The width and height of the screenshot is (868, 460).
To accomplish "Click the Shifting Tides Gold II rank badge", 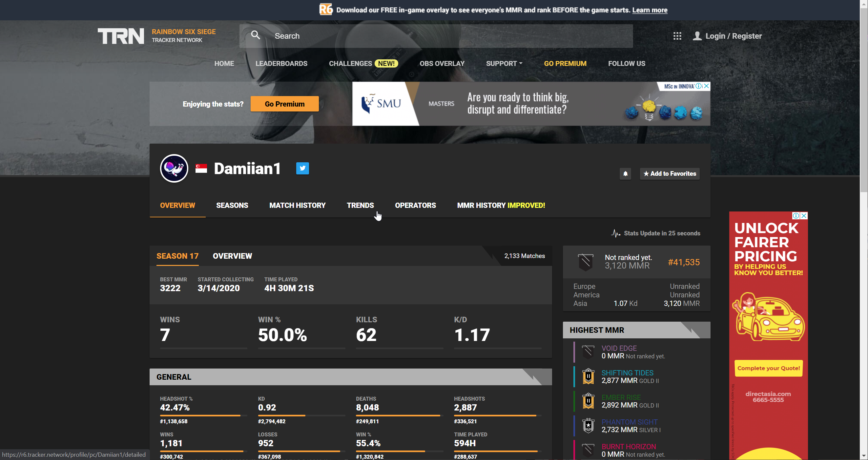I will [588, 376].
